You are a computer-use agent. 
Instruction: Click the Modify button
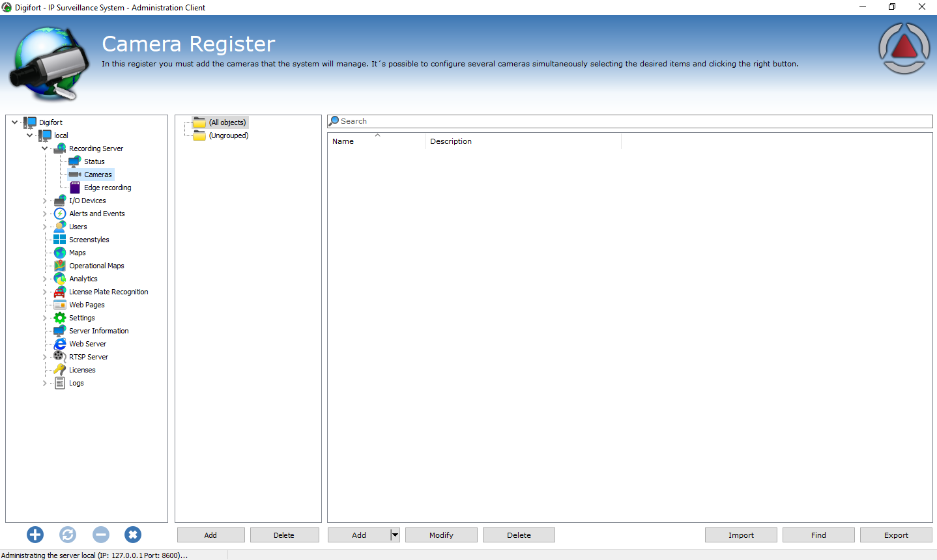[441, 535]
